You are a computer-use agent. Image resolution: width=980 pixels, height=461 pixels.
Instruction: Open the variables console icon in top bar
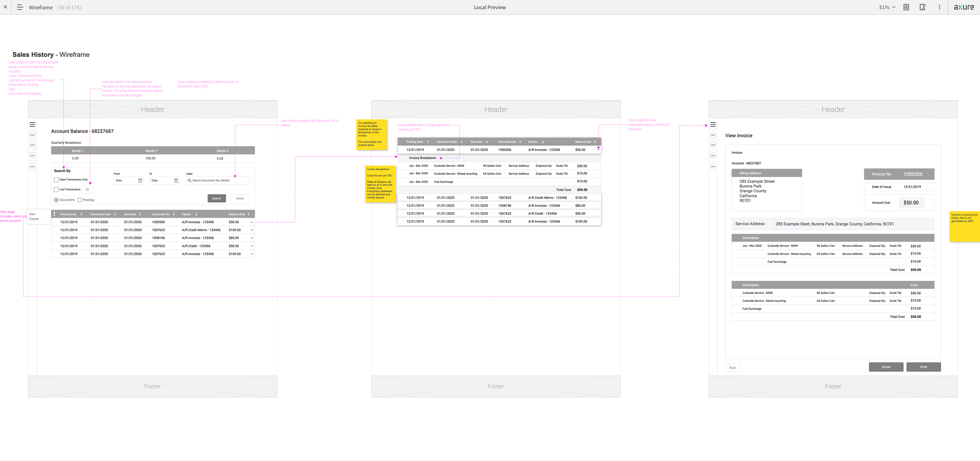point(923,7)
